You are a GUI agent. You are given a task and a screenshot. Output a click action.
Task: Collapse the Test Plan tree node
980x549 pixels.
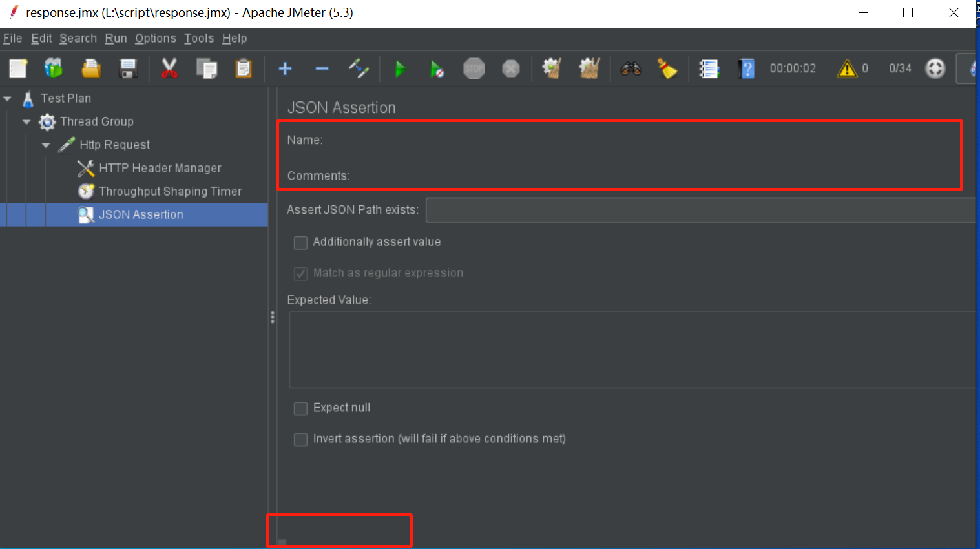pyautogui.click(x=8, y=99)
